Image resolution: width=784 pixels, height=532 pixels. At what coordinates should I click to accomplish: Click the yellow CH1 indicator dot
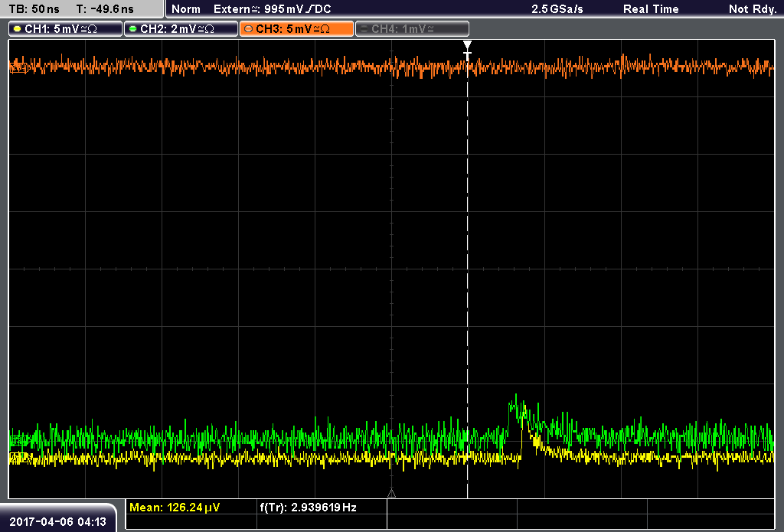click(18, 29)
